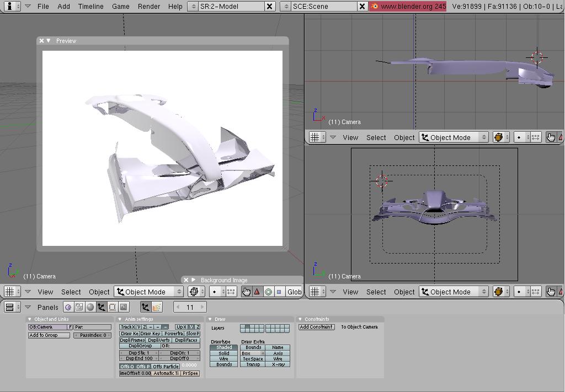Toggle the DupliFrames option in Anim settings
This screenshot has height=392, width=565.
click(x=132, y=340)
